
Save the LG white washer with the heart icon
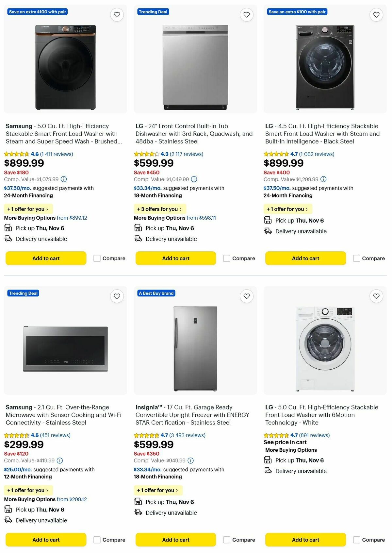click(376, 296)
